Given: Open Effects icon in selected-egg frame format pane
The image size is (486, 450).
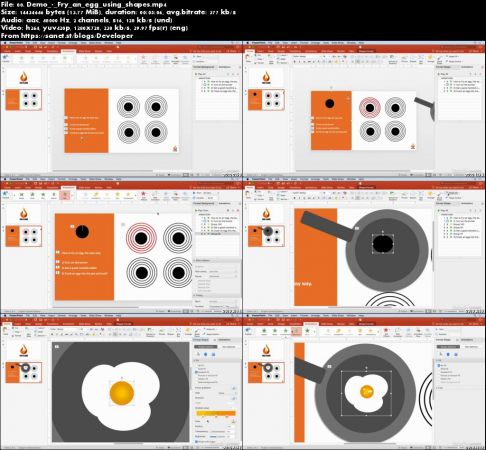Looking at the screenshot, I should (x=449, y=354).
